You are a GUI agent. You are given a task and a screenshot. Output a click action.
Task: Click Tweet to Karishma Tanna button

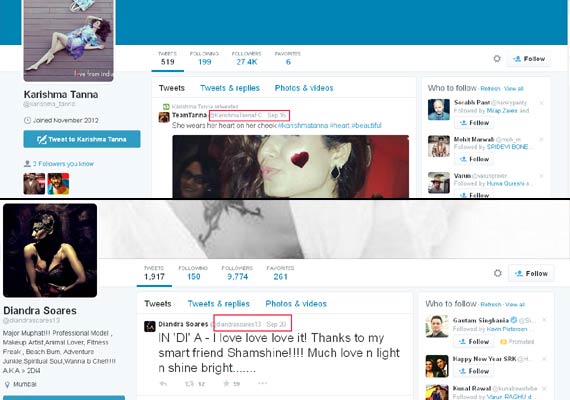tap(82, 139)
